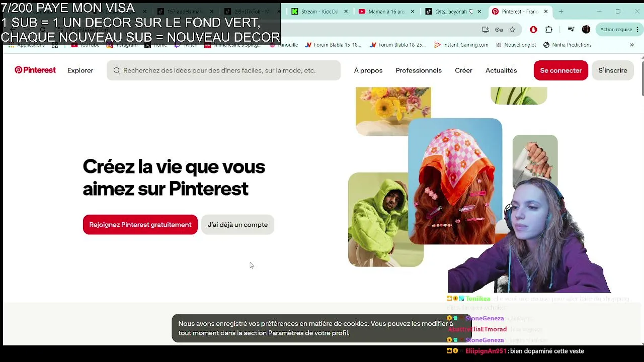
Task: Open the Forum Blabla 15-18 bookmark
Action: (x=333, y=45)
